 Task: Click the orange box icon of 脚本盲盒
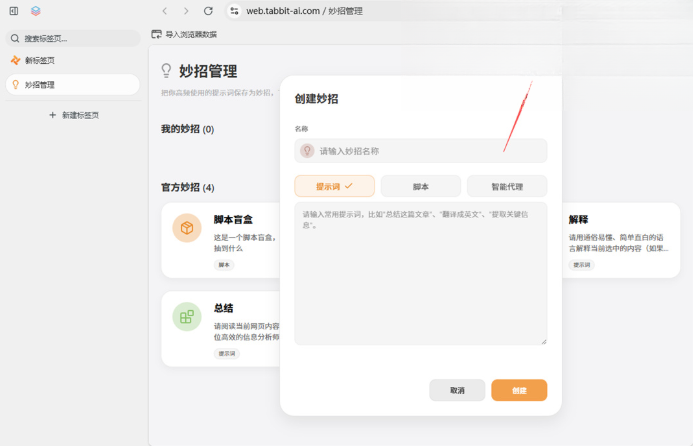(187, 228)
